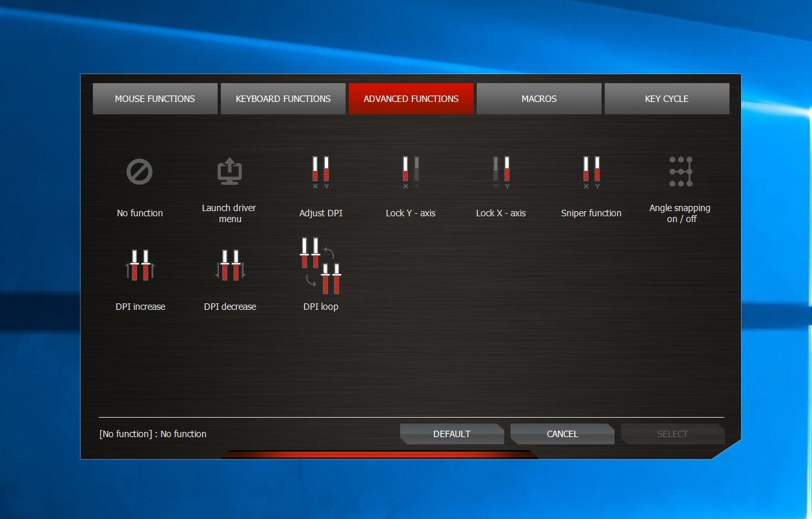Image resolution: width=812 pixels, height=519 pixels.
Task: Click the greyed-out Select button
Action: [673, 434]
